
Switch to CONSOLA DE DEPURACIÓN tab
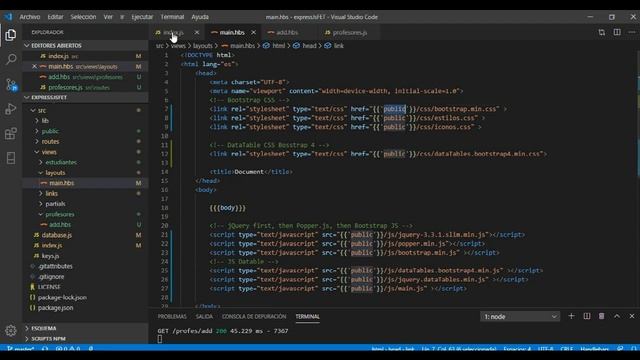[x=254, y=317]
